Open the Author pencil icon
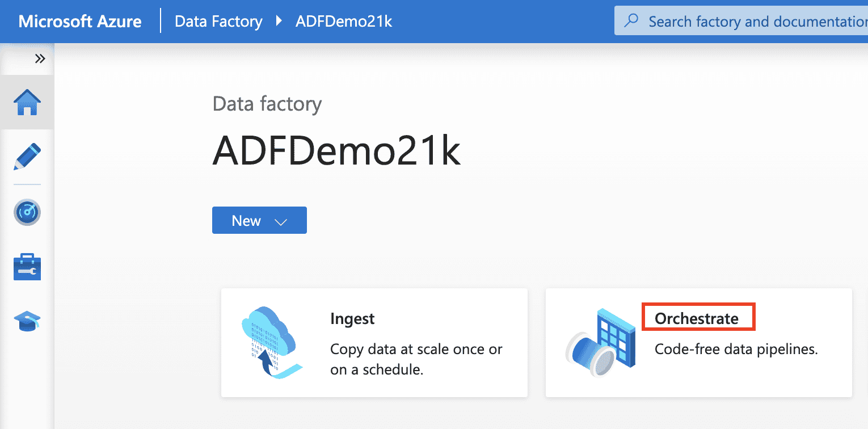868x429 pixels. pos(27,157)
